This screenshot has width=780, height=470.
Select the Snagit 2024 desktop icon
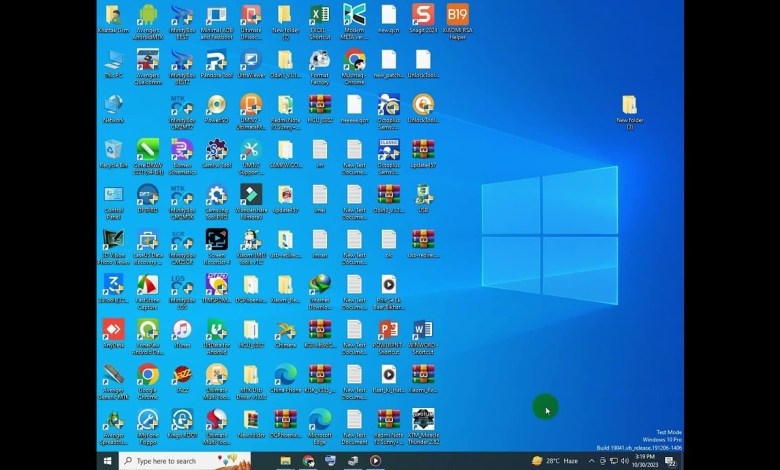pyautogui.click(x=423, y=15)
